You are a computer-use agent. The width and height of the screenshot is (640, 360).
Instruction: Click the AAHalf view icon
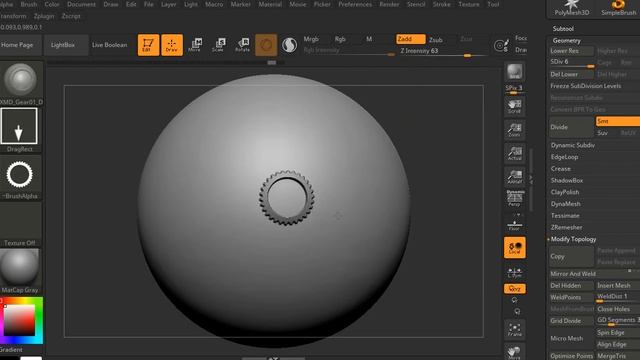(x=515, y=177)
